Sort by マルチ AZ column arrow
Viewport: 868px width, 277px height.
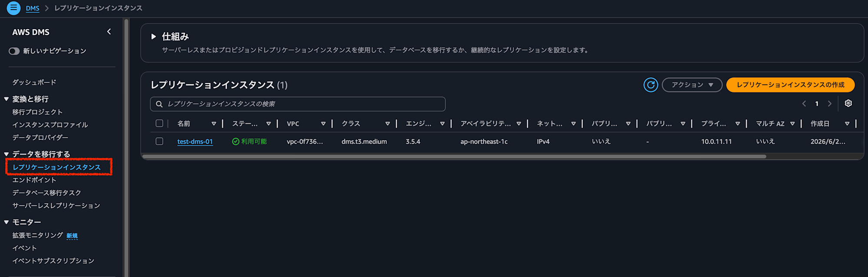point(792,124)
